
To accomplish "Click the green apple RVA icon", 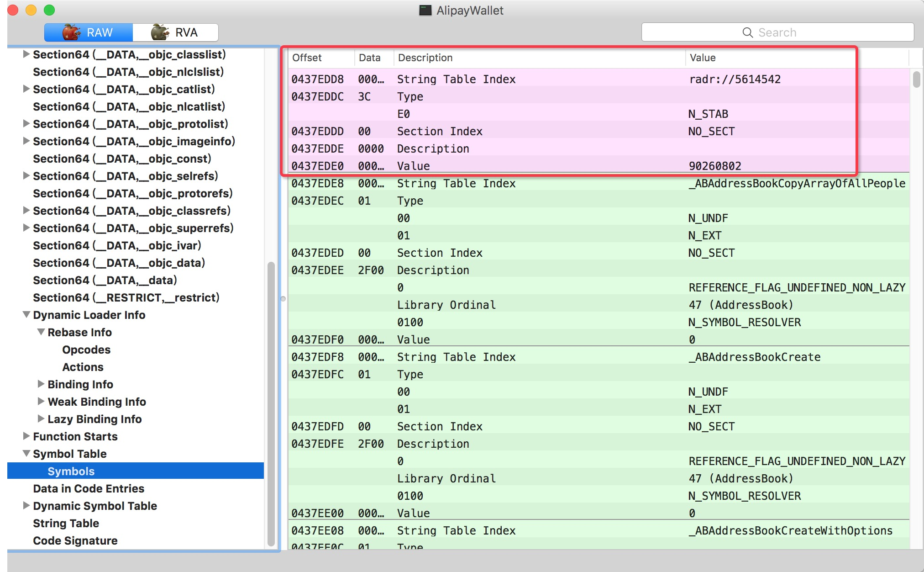I will (x=160, y=32).
